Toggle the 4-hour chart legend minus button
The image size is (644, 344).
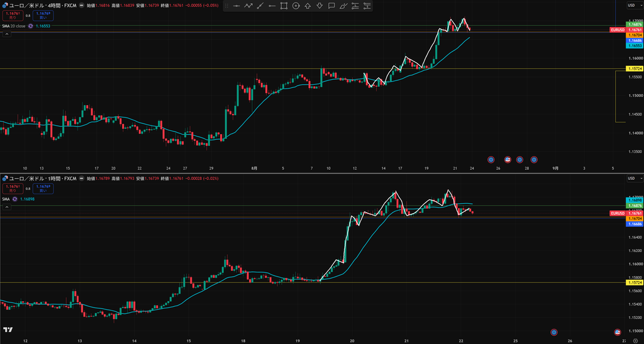tap(82, 6)
